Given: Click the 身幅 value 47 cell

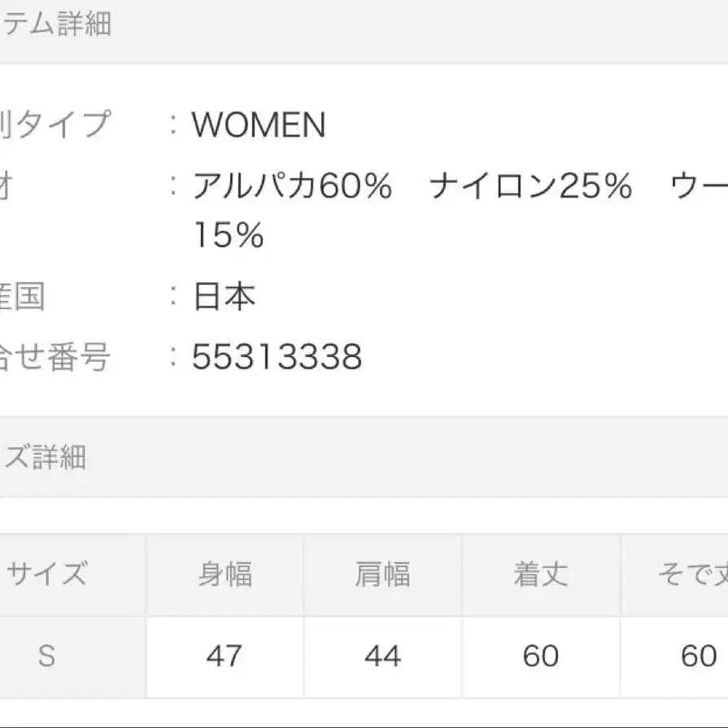Looking at the screenshot, I should (225, 656).
